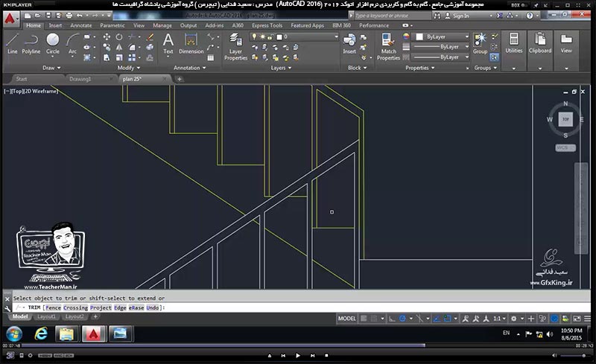Click the Trim tool icon
The height and width of the screenshot is (364, 596).
coord(132,37)
